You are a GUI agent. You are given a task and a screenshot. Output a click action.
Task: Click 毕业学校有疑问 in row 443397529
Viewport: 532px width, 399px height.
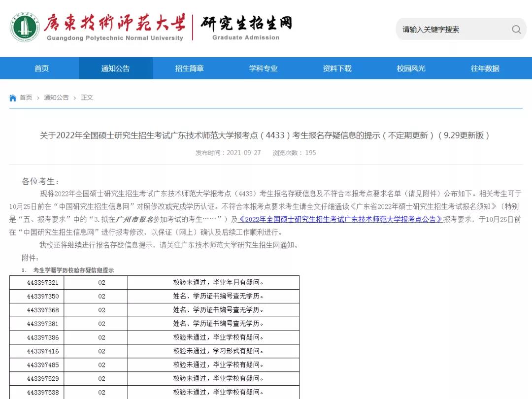236,379
